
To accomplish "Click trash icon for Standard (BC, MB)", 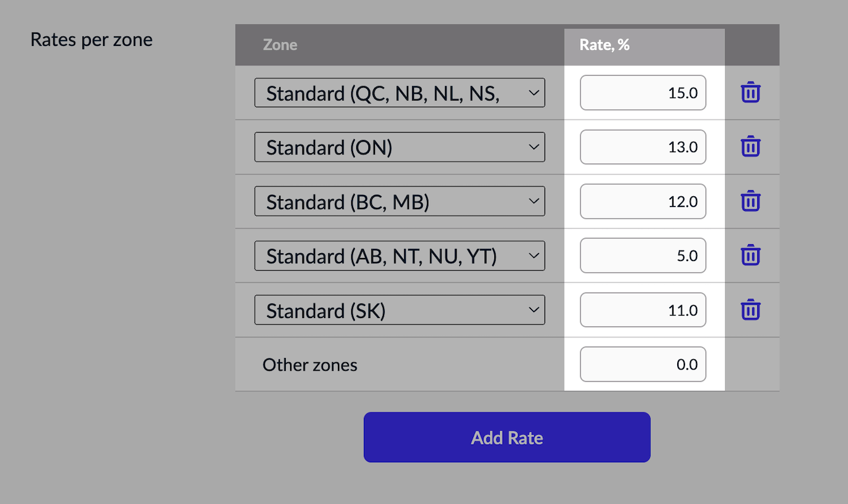I will 750,201.
